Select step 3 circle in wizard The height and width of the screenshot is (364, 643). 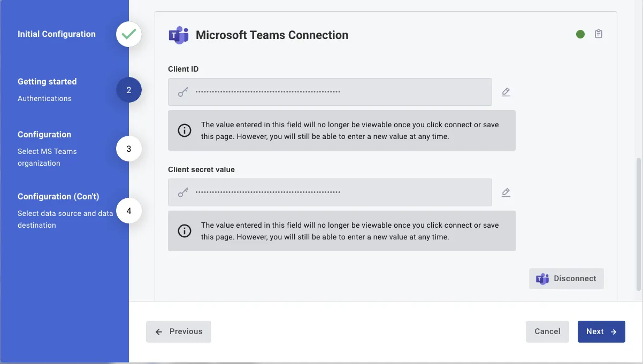(x=129, y=149)
